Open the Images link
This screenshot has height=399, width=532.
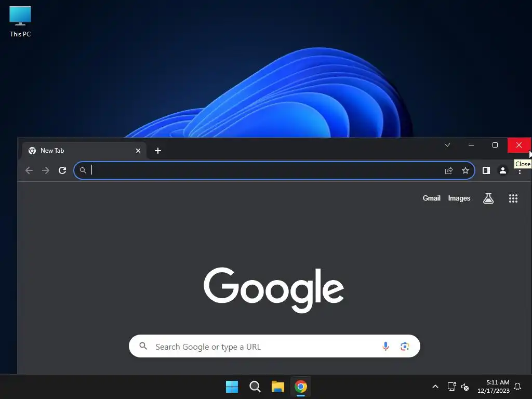pyautogui.click(x=459, y=198)
